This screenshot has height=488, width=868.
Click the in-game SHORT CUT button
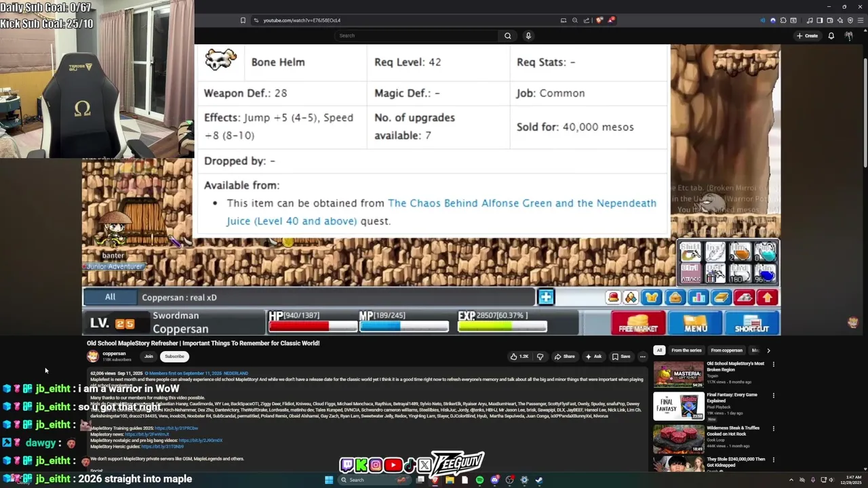[751, 323]
